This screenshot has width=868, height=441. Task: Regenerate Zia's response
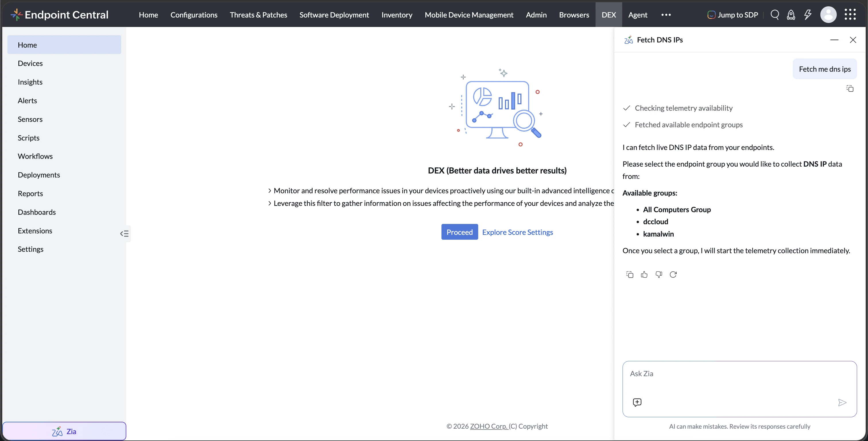click(673, 275)
